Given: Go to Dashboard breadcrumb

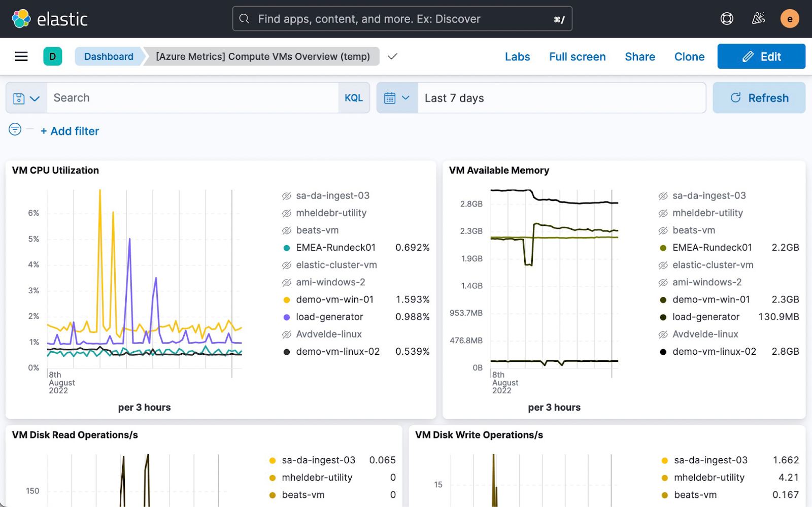Looking at the screenshot, I should 109,56.
